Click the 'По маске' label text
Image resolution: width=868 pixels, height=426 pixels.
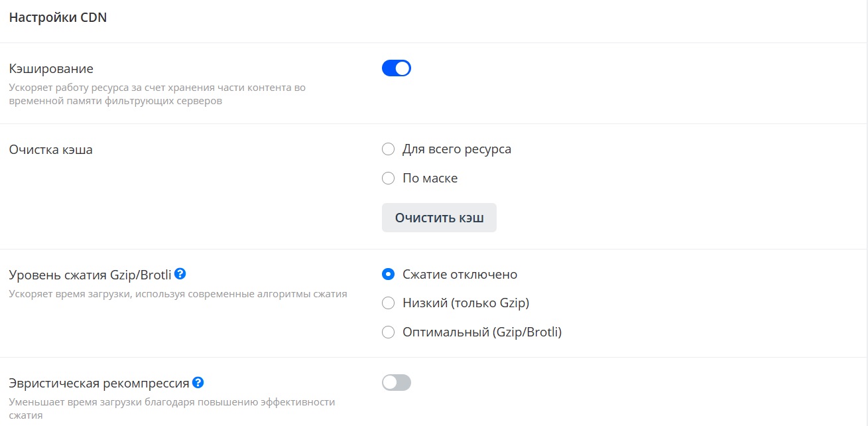[x=430, y=178]
